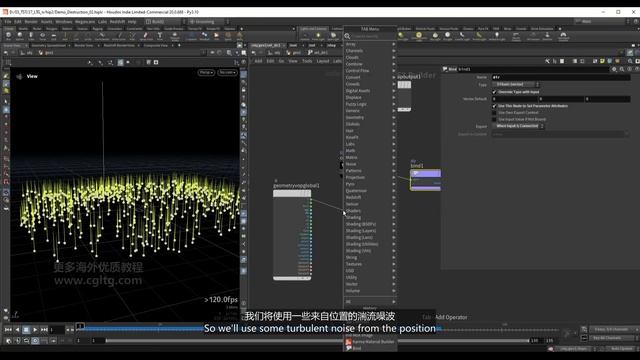This screenshot has height=360, width=640.
Task: Toggle the Auto Update option in status bar
Action: coord(621,349)
